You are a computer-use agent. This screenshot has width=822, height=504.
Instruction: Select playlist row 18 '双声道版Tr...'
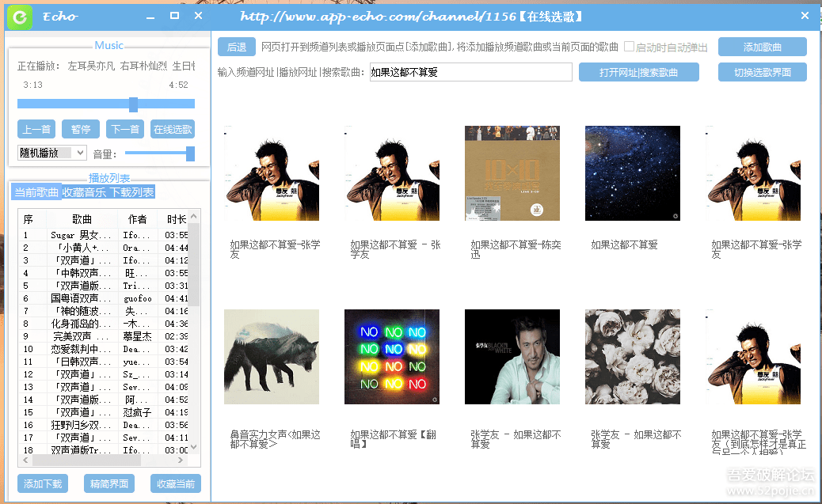pyautogui.click(x=103, y=450)
